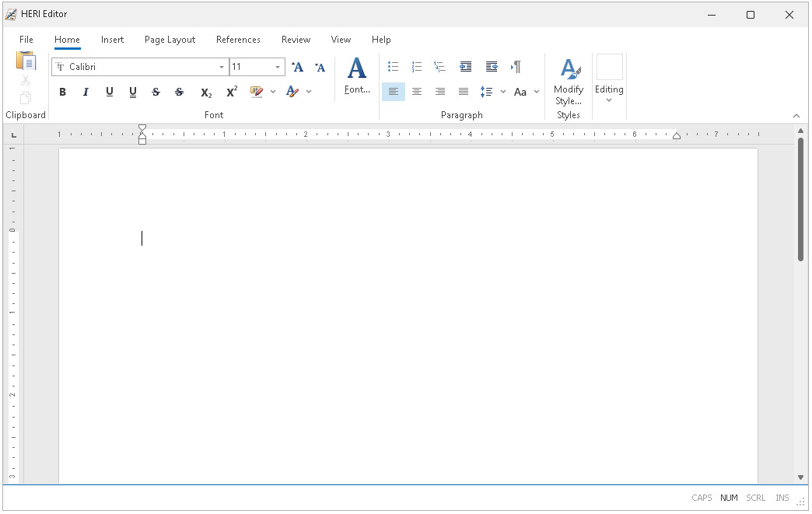The width and height of the screenshot is (812, 514).
Task: Open the Calibri font name dropdown arrow
Action: (222, 67)
